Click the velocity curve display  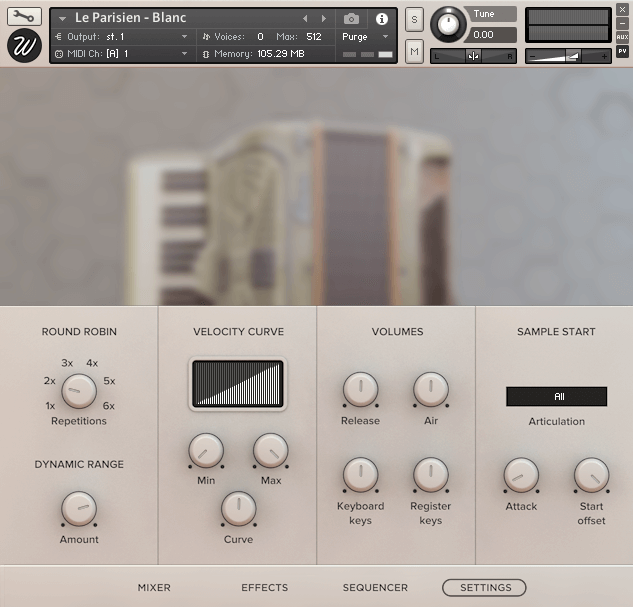[x=238, y=384]
